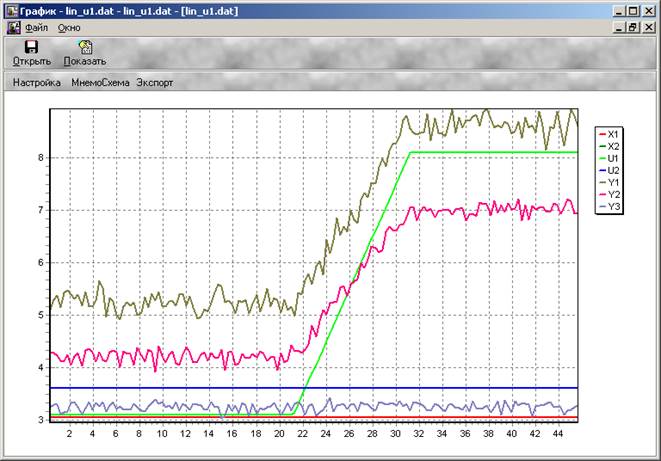Click the blue U2 legend entry
661x461 pixels.
tap(614, 171)
